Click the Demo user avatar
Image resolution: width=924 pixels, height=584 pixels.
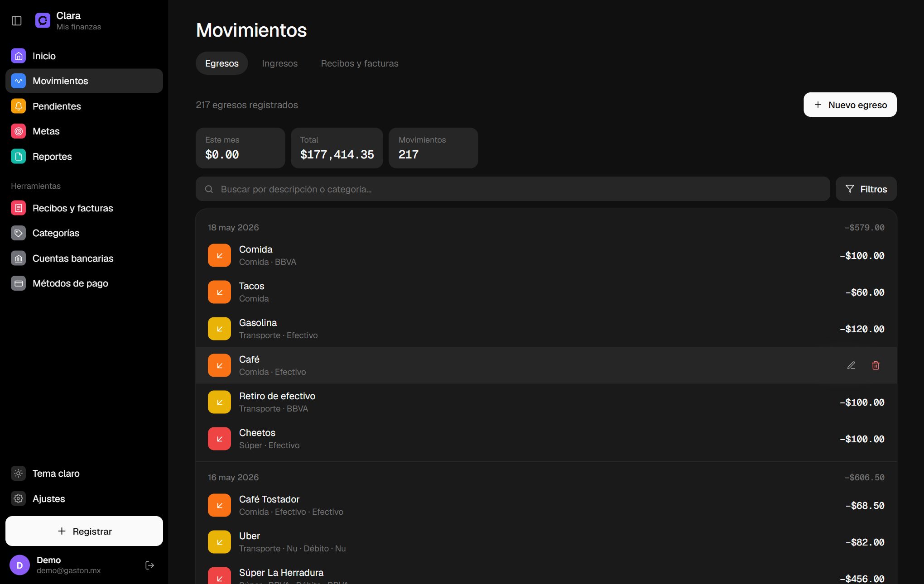19,565
